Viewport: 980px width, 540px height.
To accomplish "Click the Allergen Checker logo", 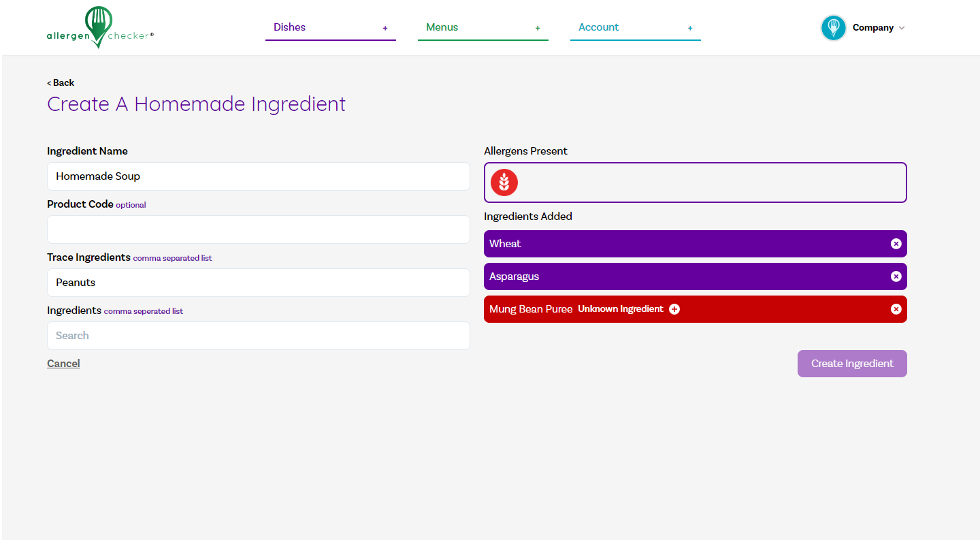I will click(x=100, y=28).
